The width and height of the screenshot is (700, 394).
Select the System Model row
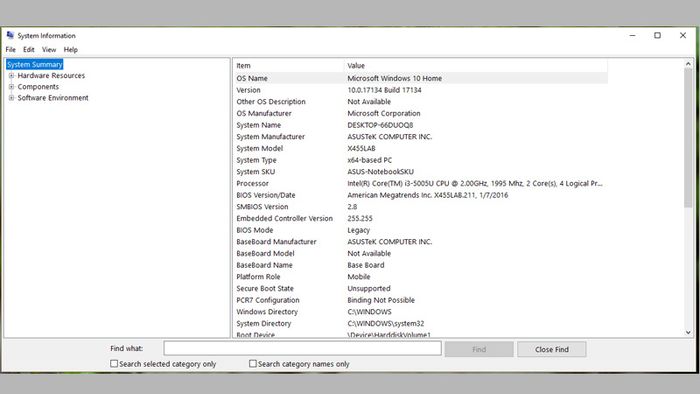click(421, 148)
